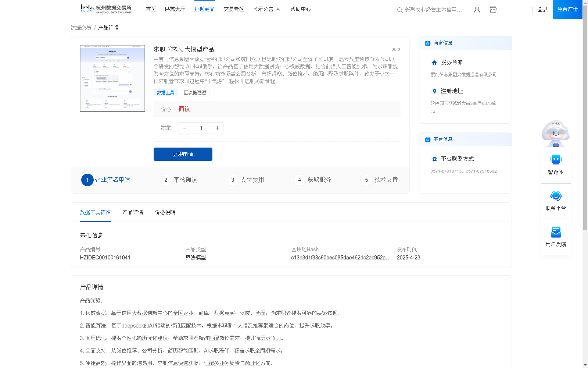Image resolution: width=588 pixels, height=368 pixels.
Task: Click product number HZIDEC00100161041
Action: 105,258
